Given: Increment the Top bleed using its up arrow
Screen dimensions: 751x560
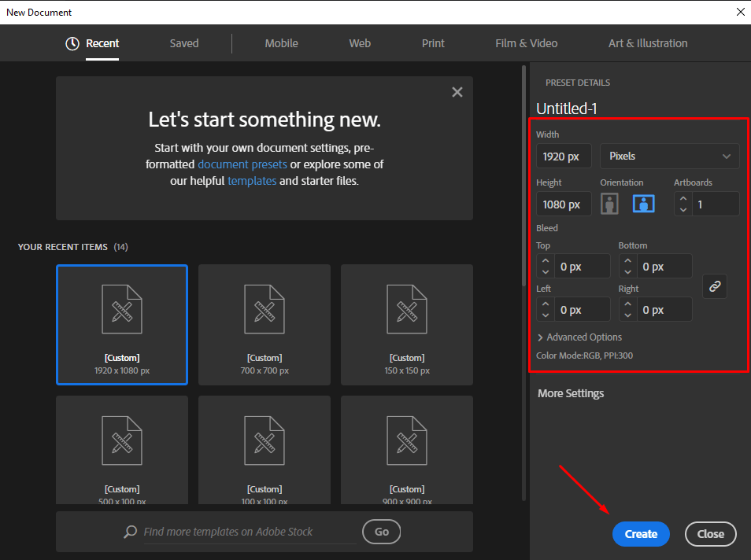Looking at the screenshot, I should click(545, 260).
